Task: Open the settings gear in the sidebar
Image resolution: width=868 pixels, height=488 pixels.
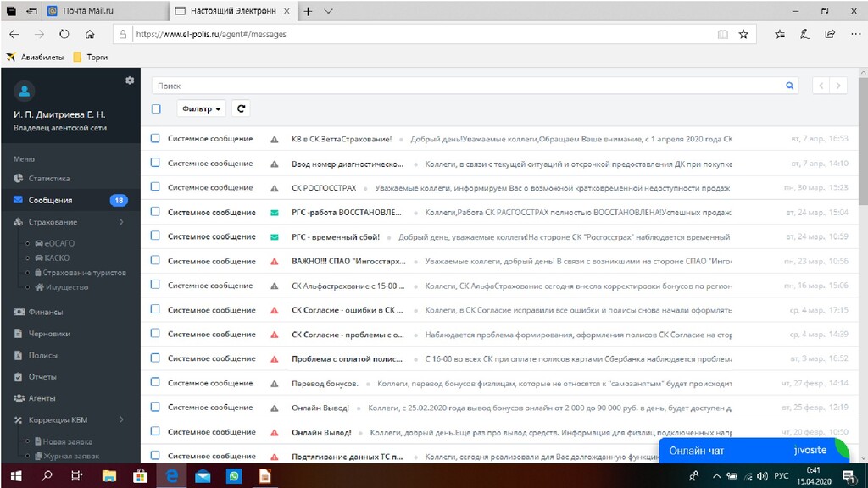Action: tap(130, 80)
